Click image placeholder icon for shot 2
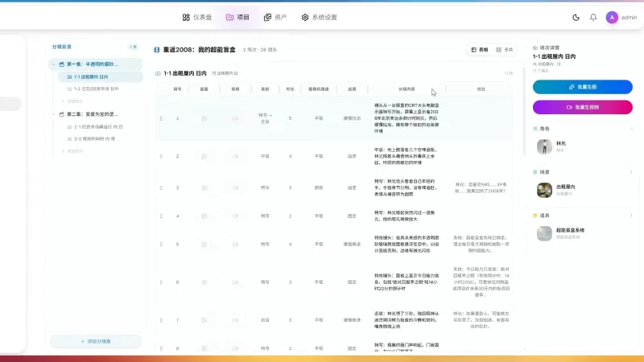Viewport: 644px width, 362px height. click(204, 156)
